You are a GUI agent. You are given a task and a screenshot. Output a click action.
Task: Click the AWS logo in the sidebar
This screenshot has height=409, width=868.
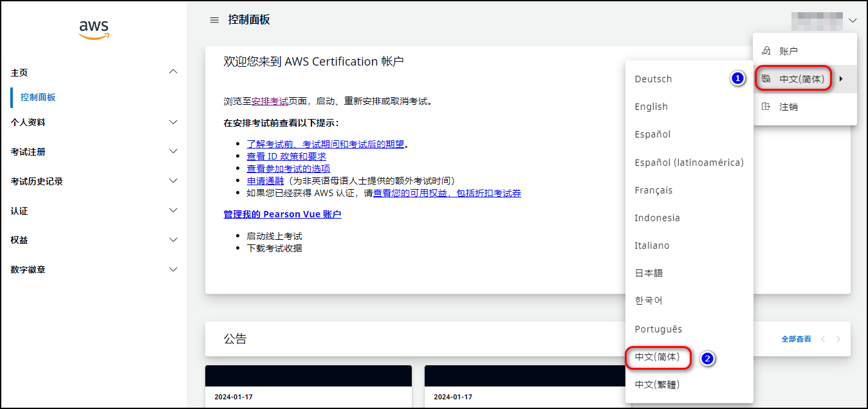94,30
